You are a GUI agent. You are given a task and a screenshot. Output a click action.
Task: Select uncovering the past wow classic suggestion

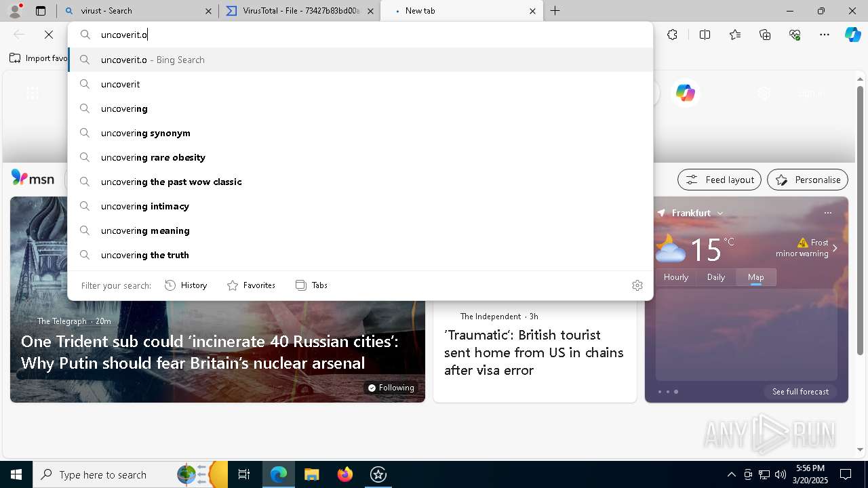coord(361,182)
